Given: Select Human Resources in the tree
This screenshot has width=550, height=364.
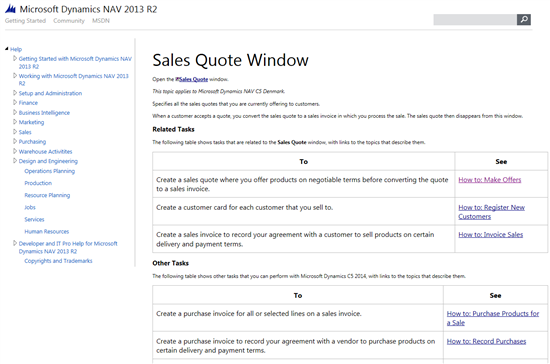Looking at the screenshot, I should pos(47,231).
